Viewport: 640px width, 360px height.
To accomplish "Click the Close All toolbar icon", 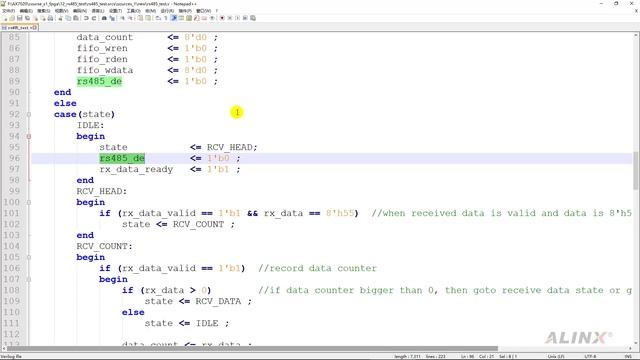I will 43,18.
